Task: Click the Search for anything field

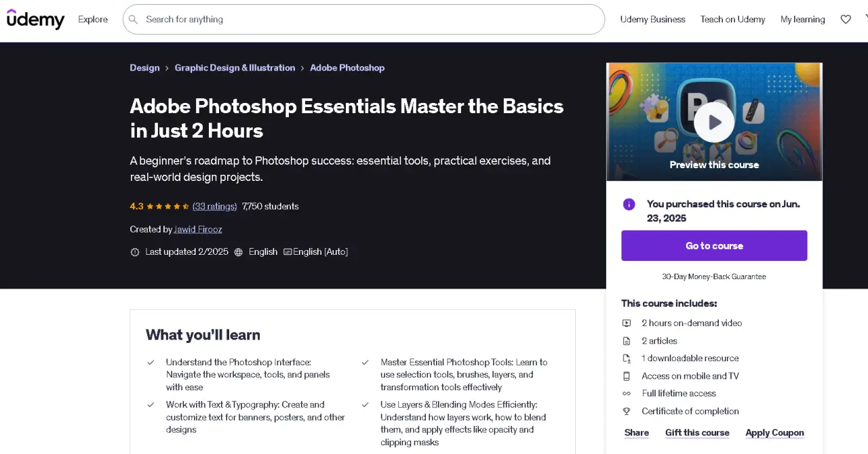Action: tap(363, 20)
